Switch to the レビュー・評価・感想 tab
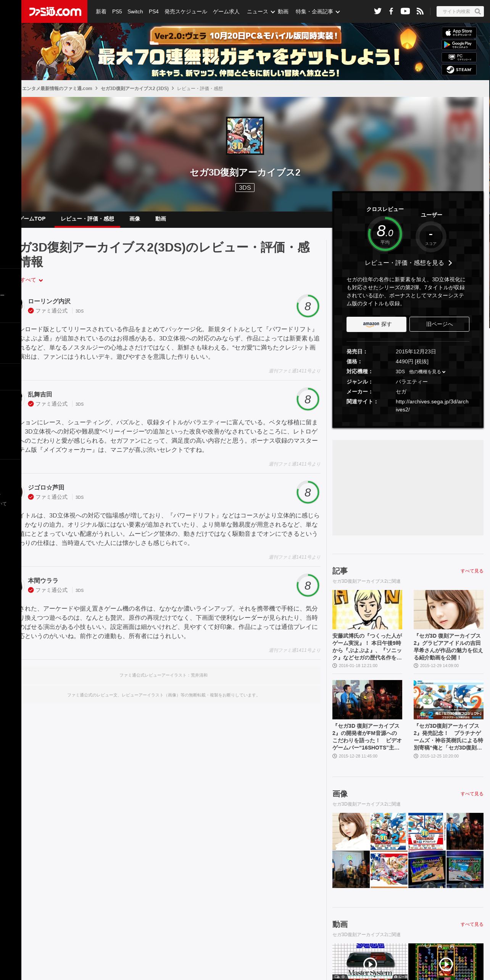The width and height of the screenshot is (490, 980). click(87, 219)
